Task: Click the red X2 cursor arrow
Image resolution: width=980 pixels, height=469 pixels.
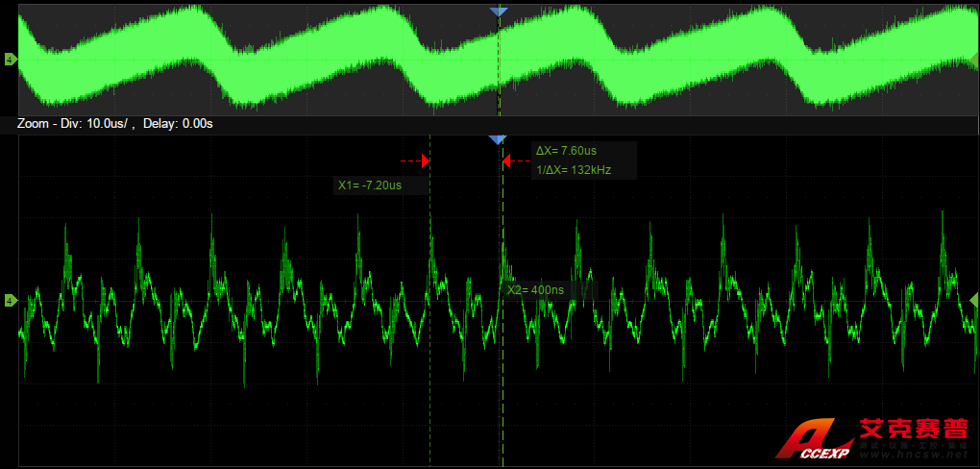Action: point(504,160)
